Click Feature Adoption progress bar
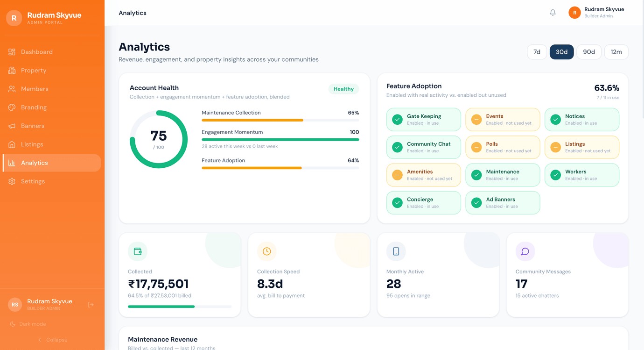644x350 pixels. 280,168
